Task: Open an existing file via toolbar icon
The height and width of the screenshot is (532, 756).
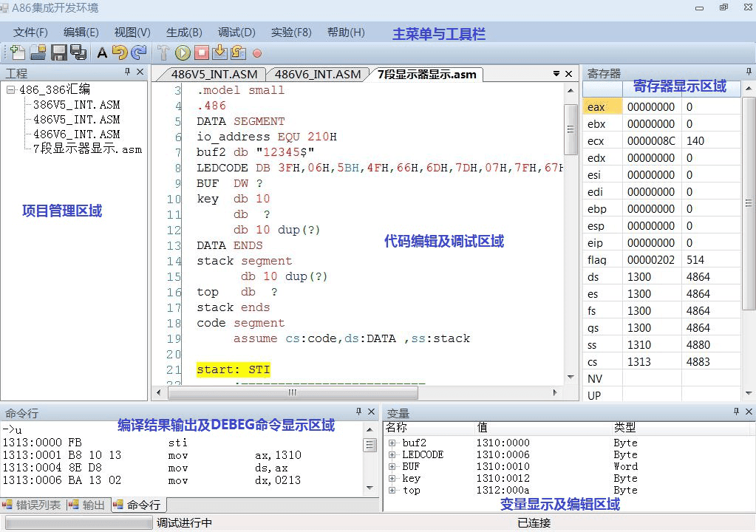Action: 38,52
